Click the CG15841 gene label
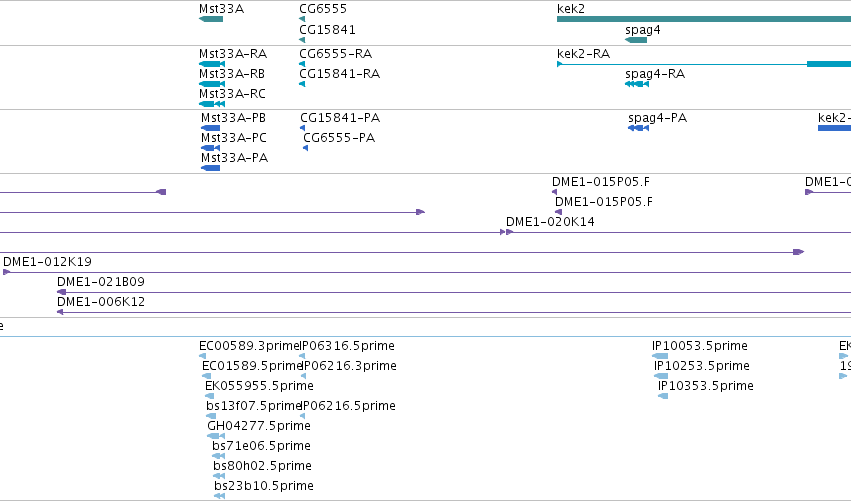Image resolution: width=851 pixels, height=501 pixels. coord(327,30)
